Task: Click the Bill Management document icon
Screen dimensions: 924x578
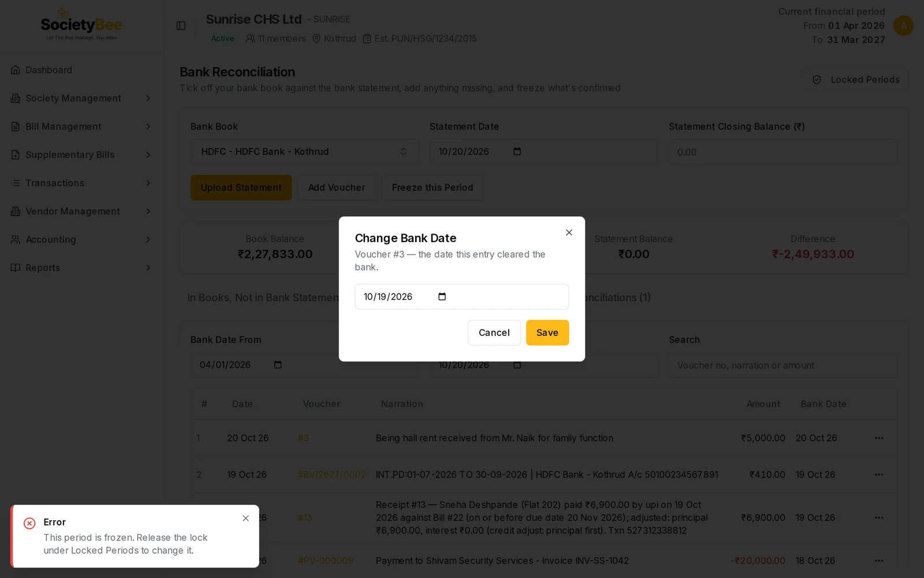Action: click(x=16, y=127)
